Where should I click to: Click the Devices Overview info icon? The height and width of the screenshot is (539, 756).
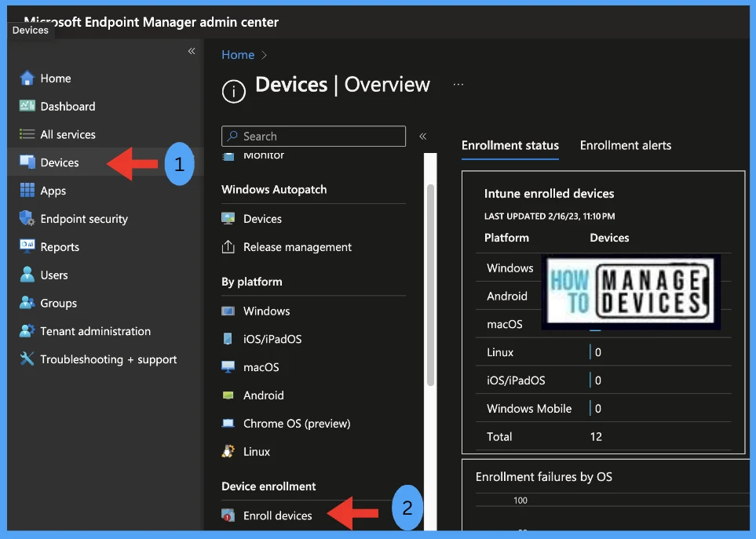pos(234,91)
